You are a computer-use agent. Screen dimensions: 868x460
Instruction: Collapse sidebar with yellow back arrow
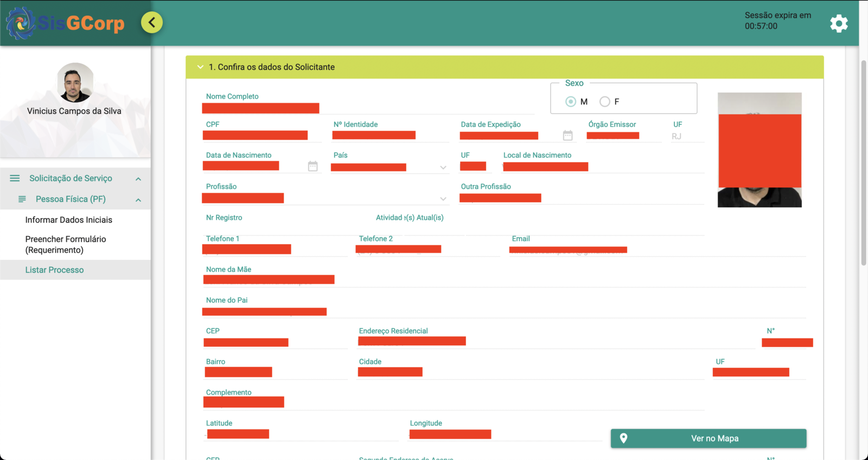[152, 22]
